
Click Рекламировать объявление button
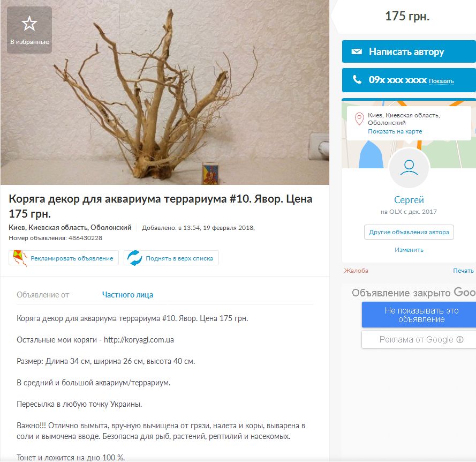64,258
